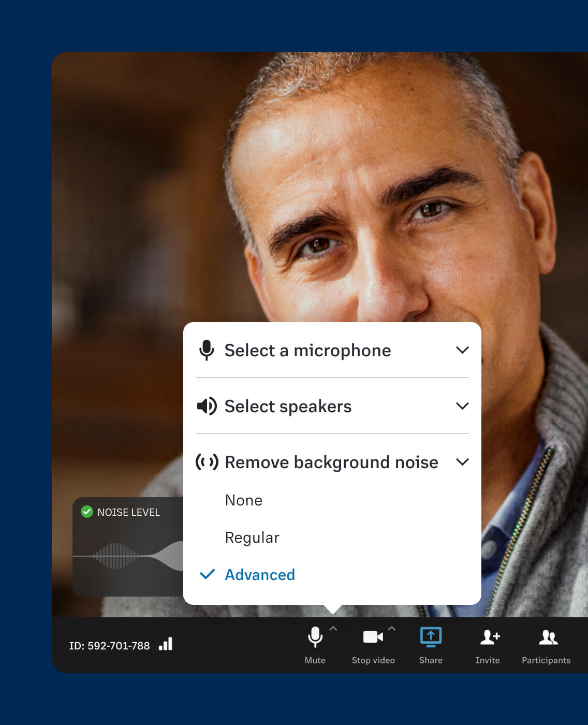Screen dimensions: 588x725
Task: Click the speaker icon beside Select speakers
Action: pyautogui.click(x=206, y=406)
